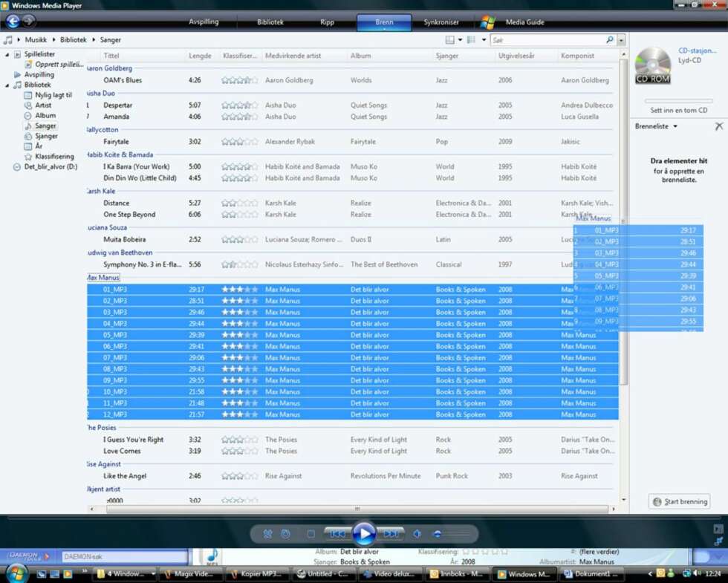Viewport: 728px width, 583px height.
Task: Set star rating for Like the Angel
Action: (239, 476)
